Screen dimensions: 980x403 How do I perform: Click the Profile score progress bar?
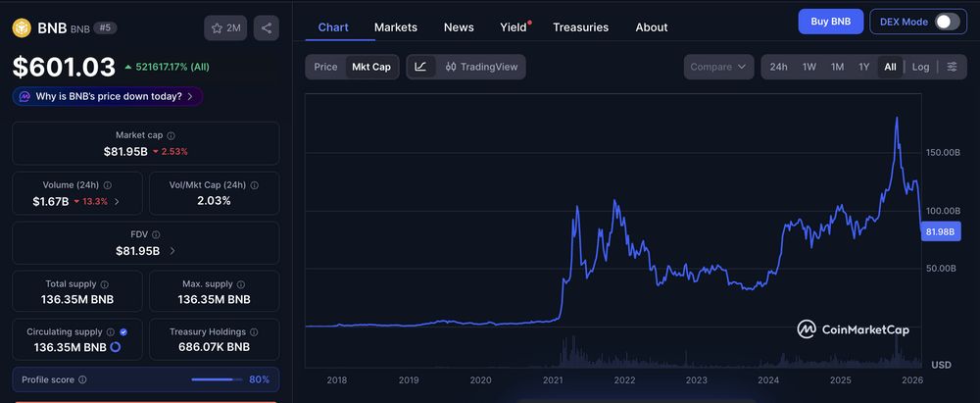pos(217,379)
